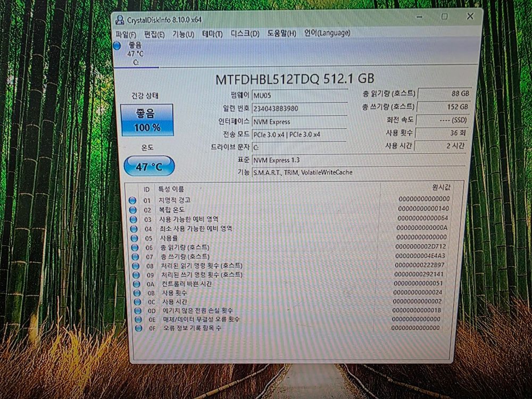Click the 사용 횟수 value 36 회
Screen dimensions: 532x399
[x=442, y=132]
